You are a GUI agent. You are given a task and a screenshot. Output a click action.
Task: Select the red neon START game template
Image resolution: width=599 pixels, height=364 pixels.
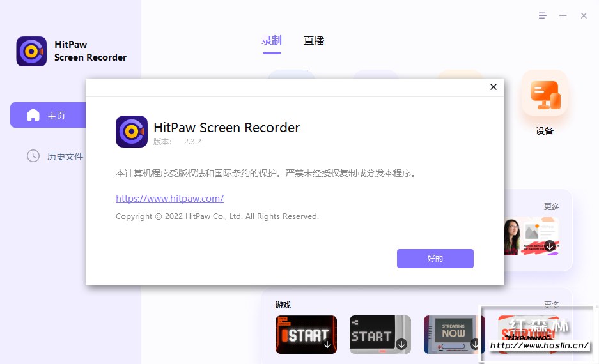click(x=306, y=335)
